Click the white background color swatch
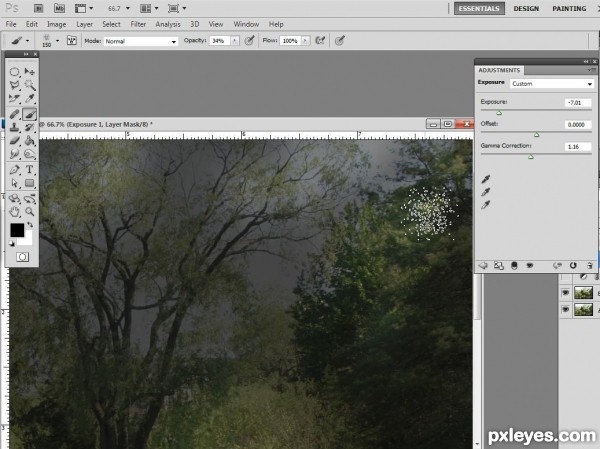This screenshot has height=449, width=600. (28, 240)
